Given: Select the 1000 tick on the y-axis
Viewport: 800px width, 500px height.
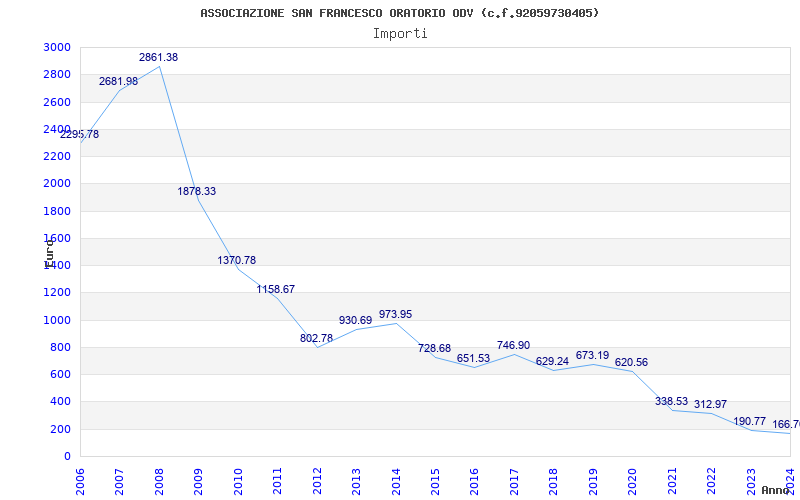Looking at the screenshot, I should click(57, 321).
